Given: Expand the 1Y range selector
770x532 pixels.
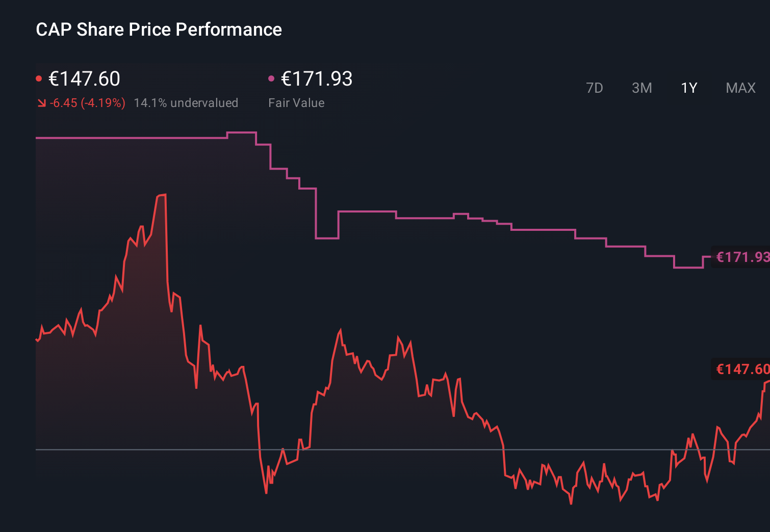Looking at the screenshot, I should (688, 88).
